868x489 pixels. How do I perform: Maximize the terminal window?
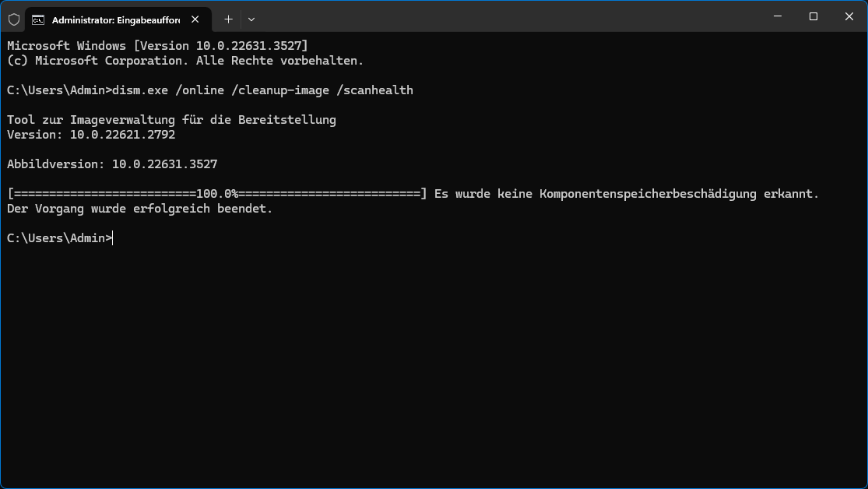click(x=814, y=16)
